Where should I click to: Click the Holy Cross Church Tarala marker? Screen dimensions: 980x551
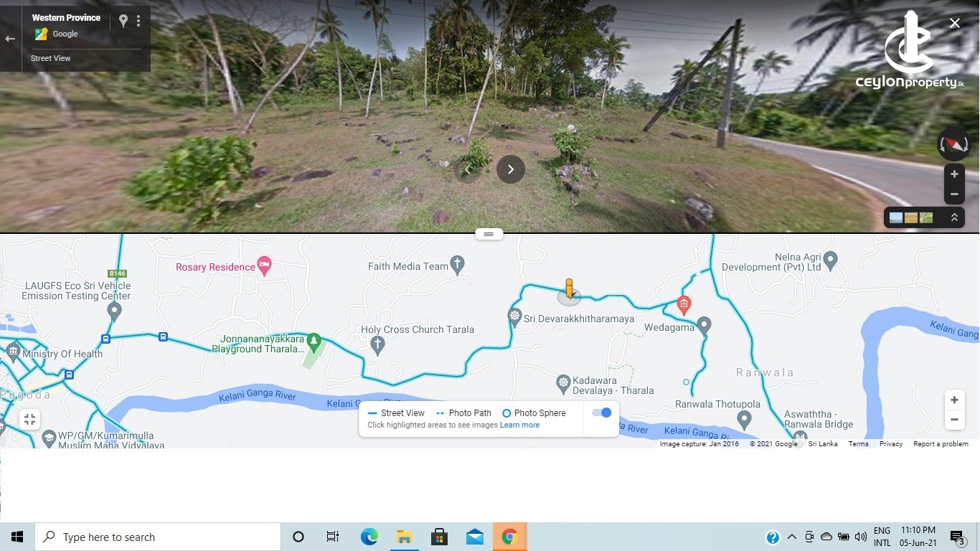(377, 345)
